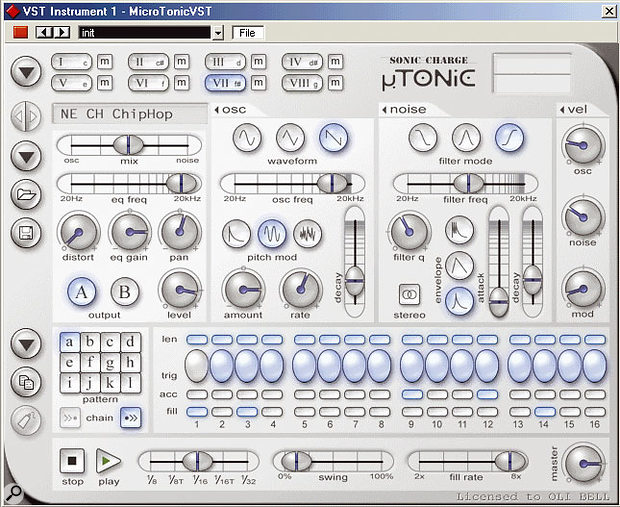This screenshot has height=507, width=620.
Task: Mute drum channel I
Action: click(x=105, y=62)
